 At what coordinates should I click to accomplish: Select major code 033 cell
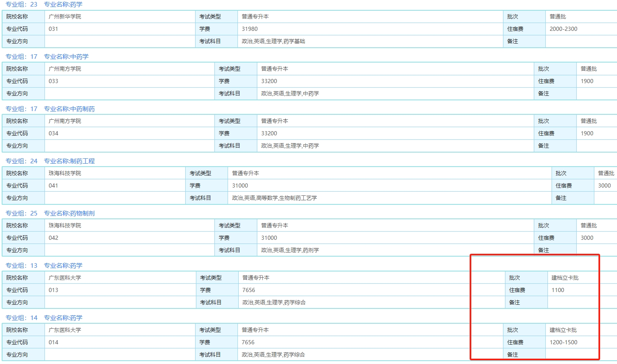tap(54, 81)
